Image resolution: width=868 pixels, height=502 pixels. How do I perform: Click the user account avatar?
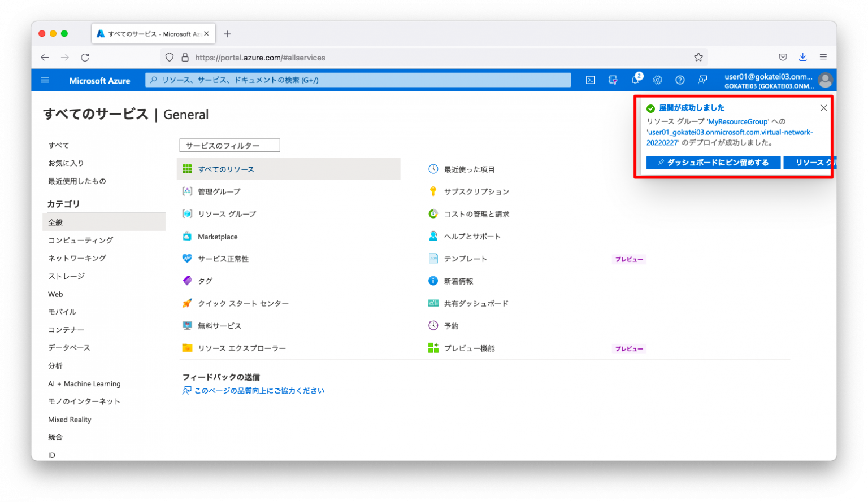coord(826,80)
